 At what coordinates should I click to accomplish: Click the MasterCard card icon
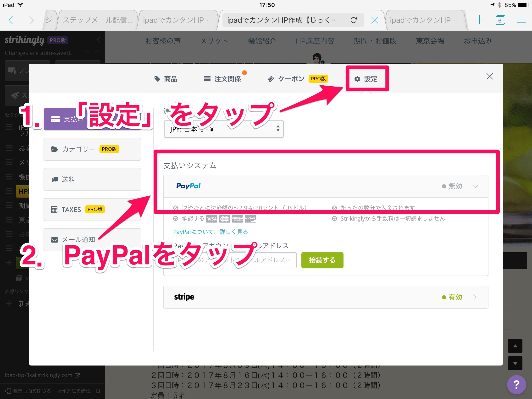(x=225, y=219)
